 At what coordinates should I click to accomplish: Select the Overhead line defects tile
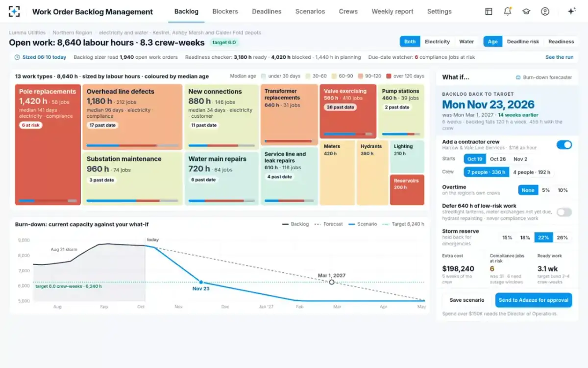click(x=133, y=117)
